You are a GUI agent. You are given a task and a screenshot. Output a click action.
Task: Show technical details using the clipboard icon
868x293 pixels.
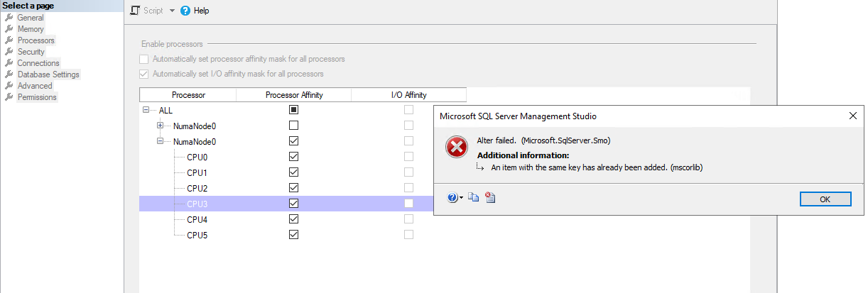(490, 198)
